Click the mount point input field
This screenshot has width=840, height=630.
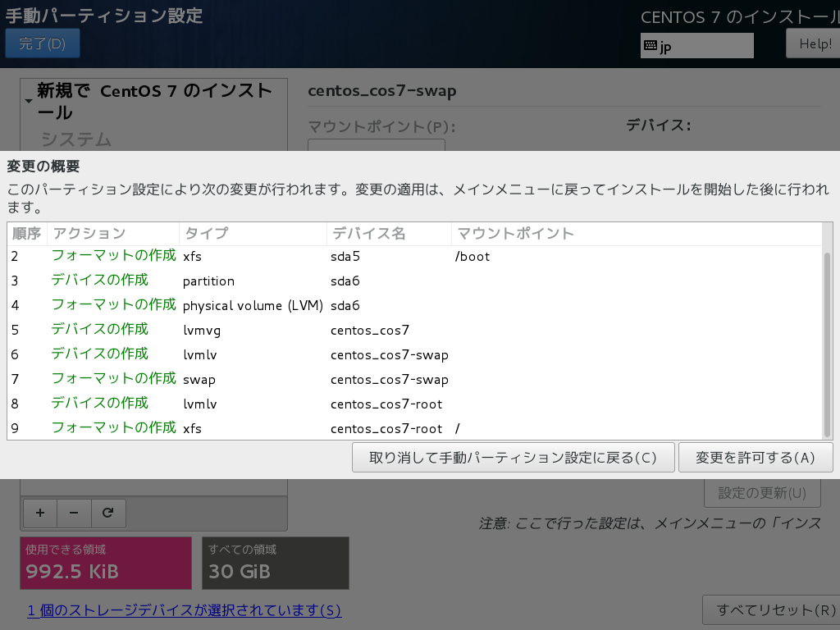(376, 145)
